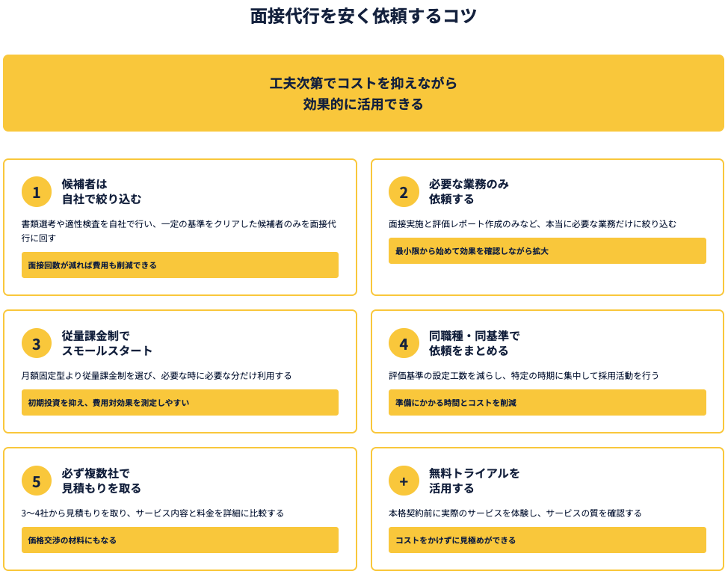Click the yellow number 2 circle icon
728x574 pixels.
[404, 192]
